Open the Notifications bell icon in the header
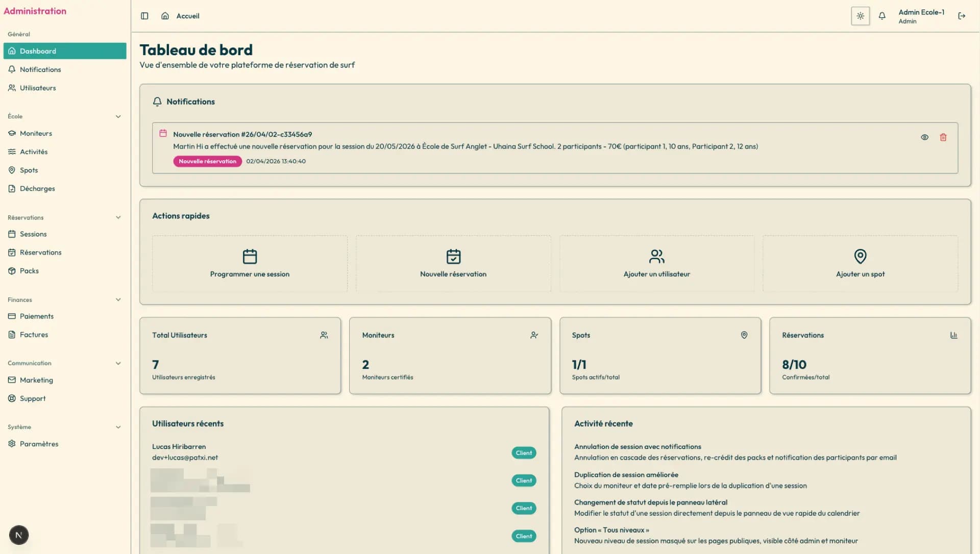Viewport: 980px width, 554px height. click(x=882, y=16)
